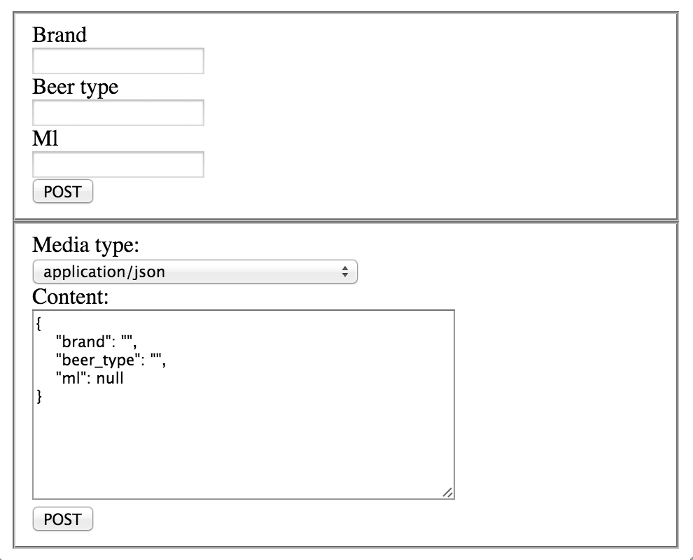This screenshot has height=560, width=693.
Task: Send raw JSON with the lower POST button
Action: (63, 519)
